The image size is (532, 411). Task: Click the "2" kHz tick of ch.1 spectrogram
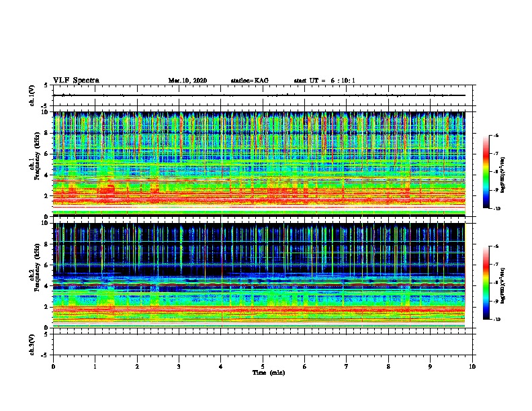point(46,196)
